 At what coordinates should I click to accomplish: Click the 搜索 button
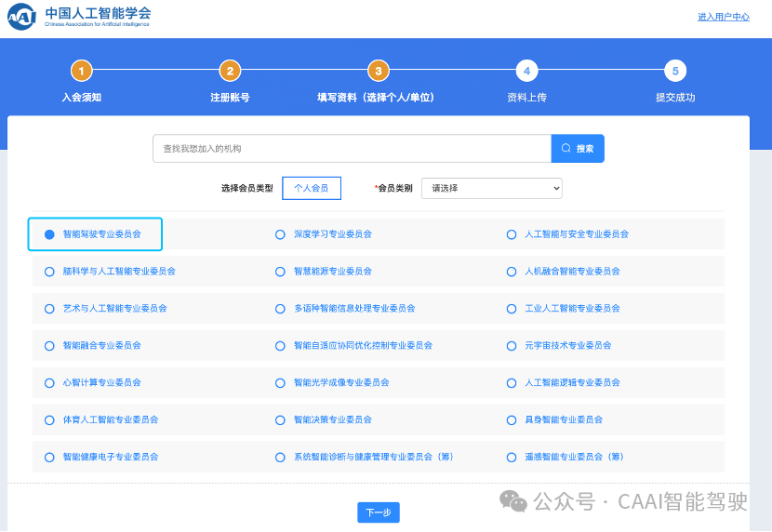point(578,148)
